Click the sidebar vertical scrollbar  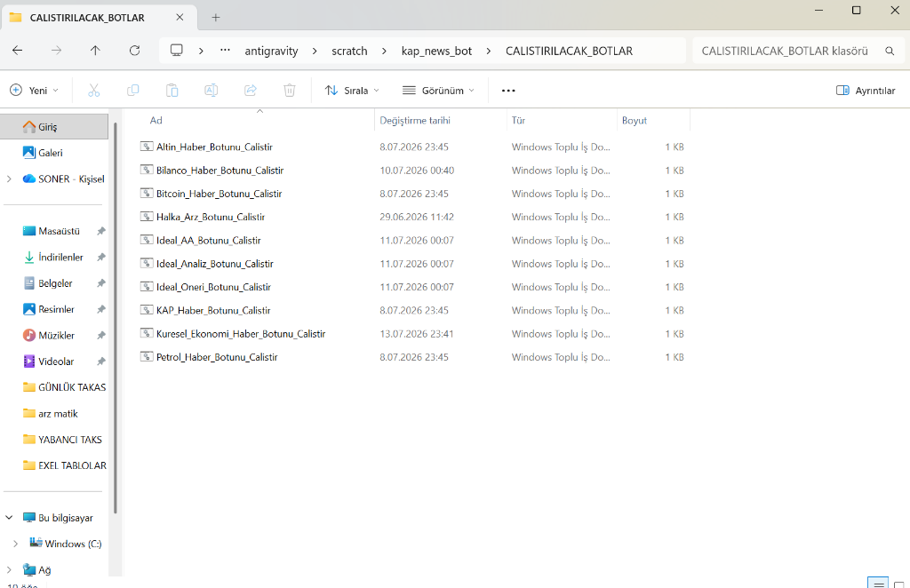116,318
